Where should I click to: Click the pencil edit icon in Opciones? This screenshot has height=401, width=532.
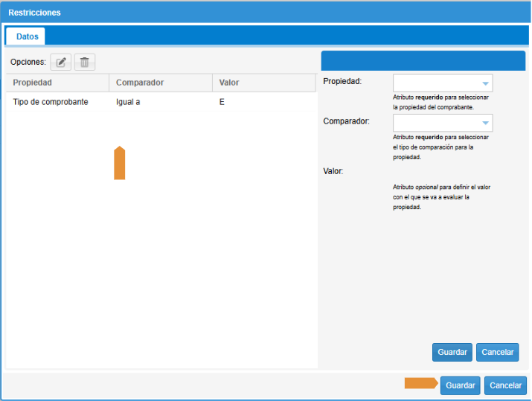pos(61,62)
